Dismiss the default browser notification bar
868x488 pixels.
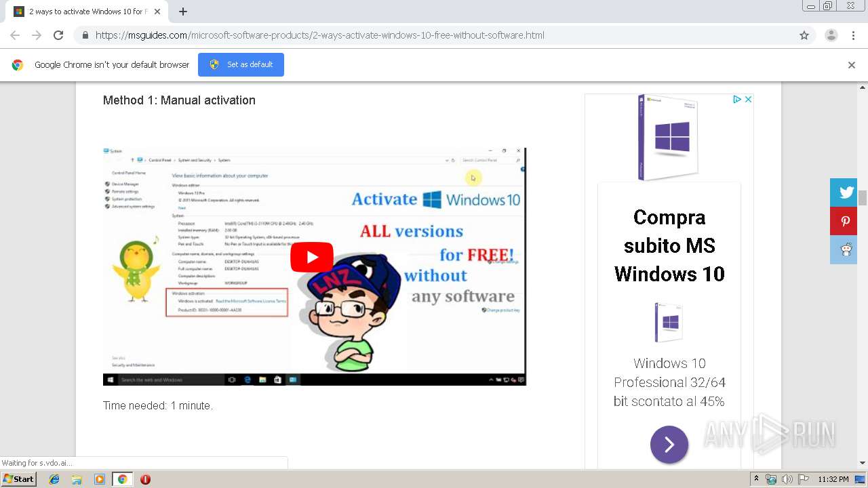pyautogui.click(x=852, y=65)
